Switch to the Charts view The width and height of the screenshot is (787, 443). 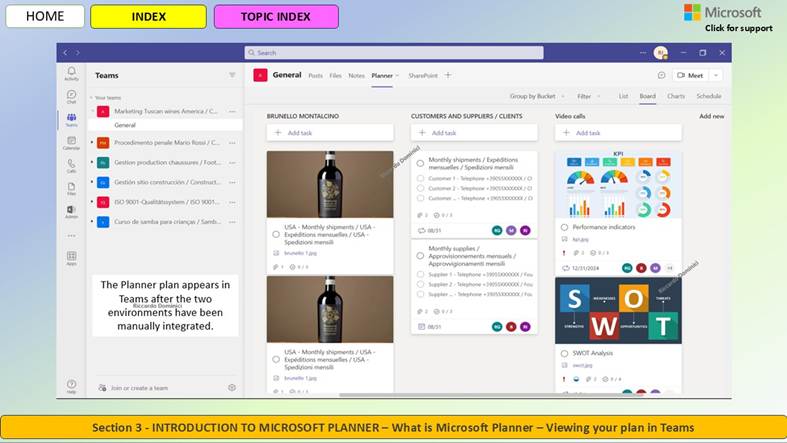676,96
